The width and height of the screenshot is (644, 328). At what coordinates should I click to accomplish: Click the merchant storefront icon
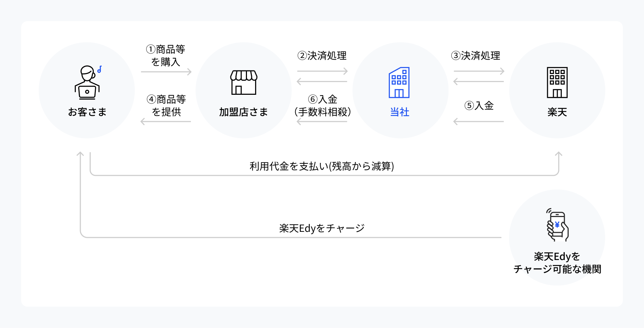[x=244, y=82]
